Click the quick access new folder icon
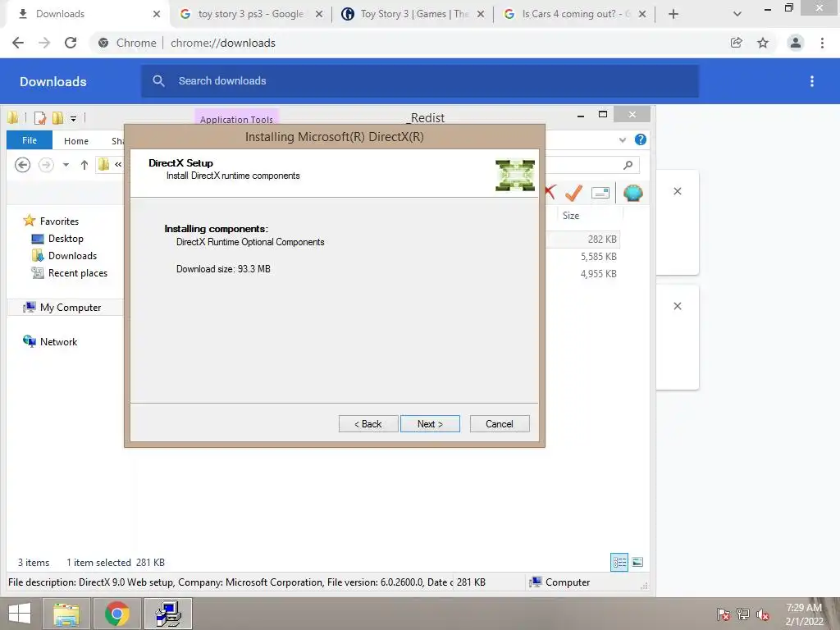This screenshot has width=840, height=630. [x=57, y=118]
